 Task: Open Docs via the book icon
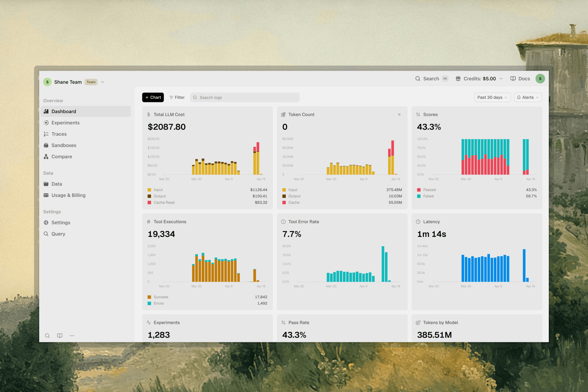[513, 78]
